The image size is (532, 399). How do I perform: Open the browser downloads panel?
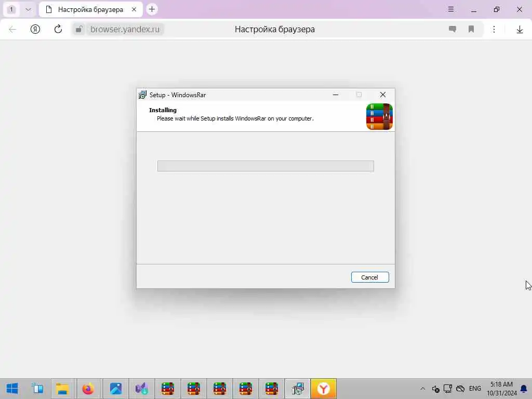[x=520, y=30]
